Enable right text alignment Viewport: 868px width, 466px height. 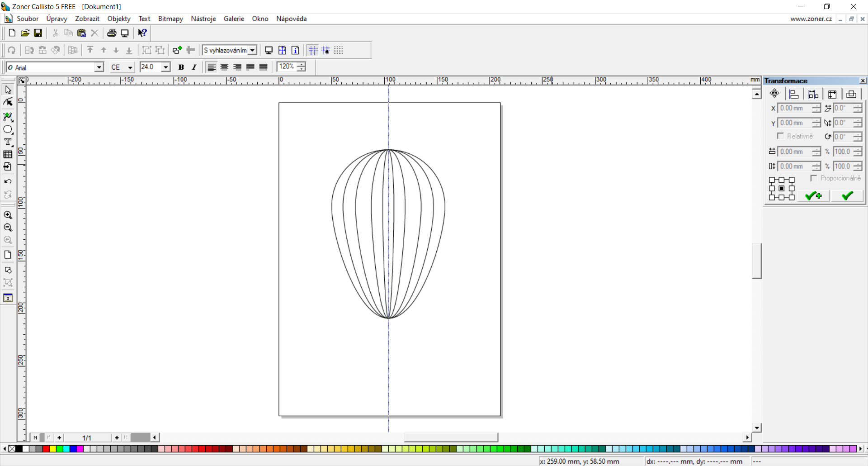click(237, 67)
